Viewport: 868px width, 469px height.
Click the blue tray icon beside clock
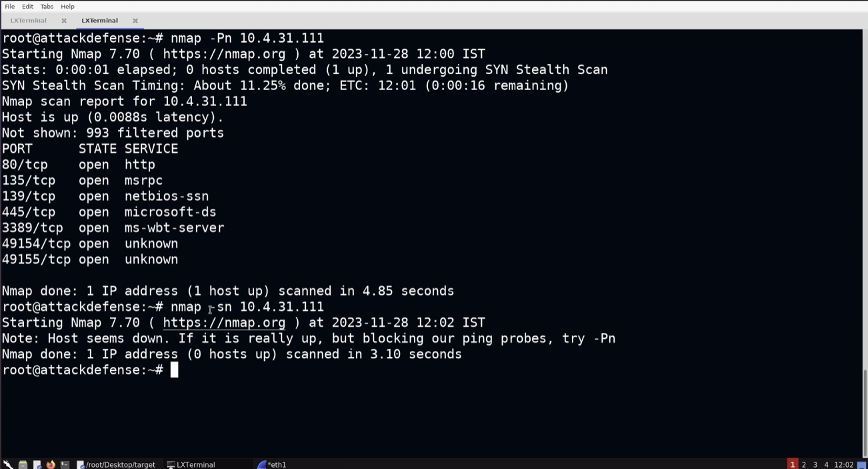coord(861,464)
